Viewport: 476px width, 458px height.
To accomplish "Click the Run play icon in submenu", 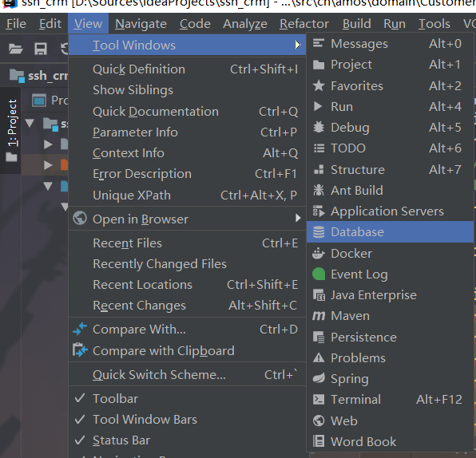I will [318, 106].
